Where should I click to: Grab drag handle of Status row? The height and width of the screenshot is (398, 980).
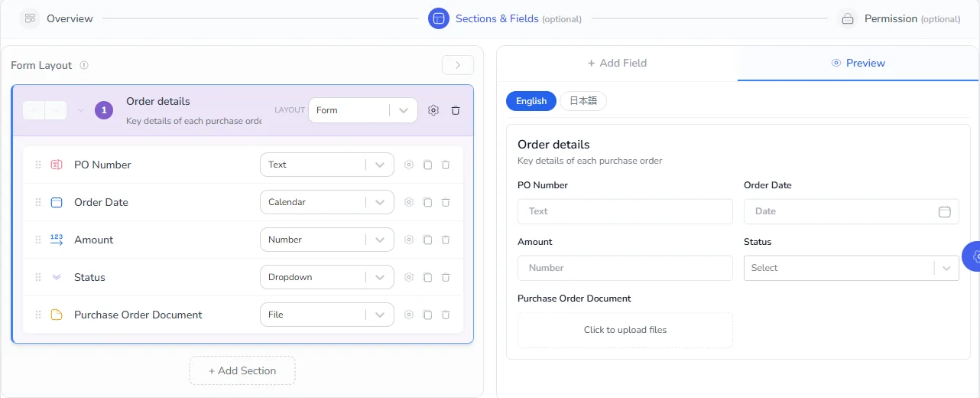[x=38, y=277]
